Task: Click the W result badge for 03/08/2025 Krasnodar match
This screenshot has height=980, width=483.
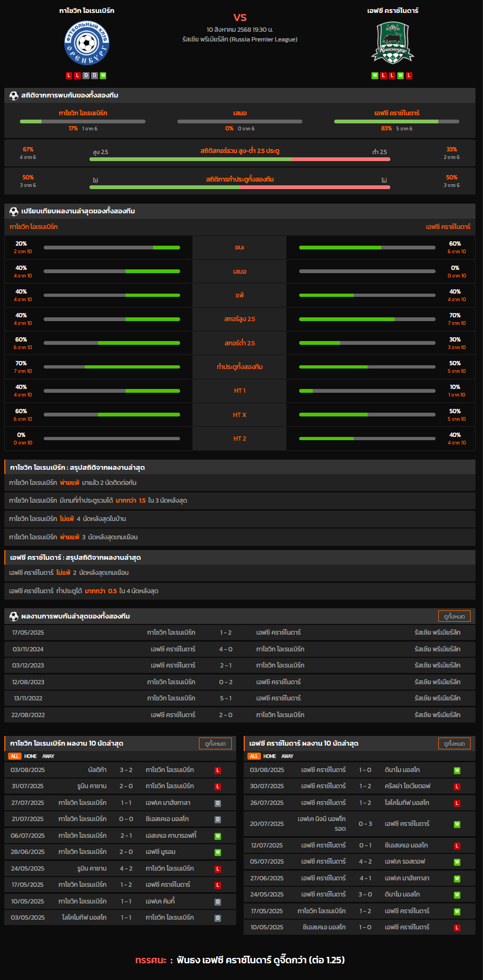Action: tap(457, 770)
